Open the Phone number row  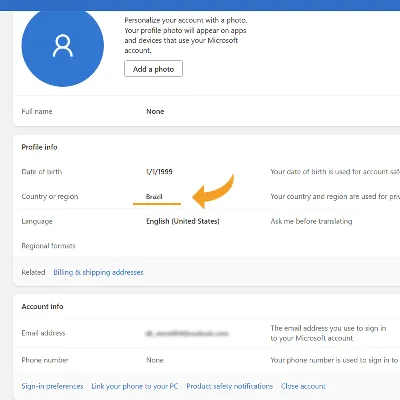[207, 360]
